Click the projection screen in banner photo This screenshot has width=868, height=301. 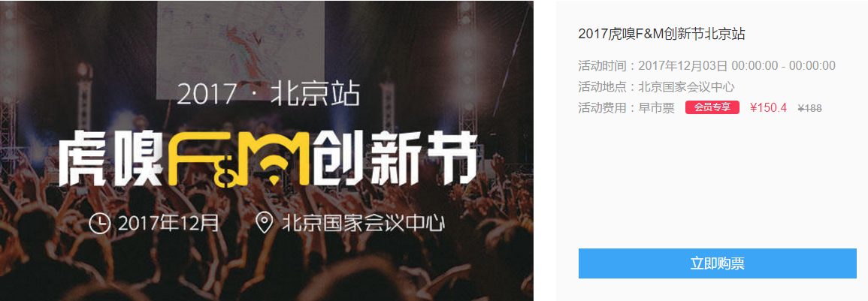240,47
